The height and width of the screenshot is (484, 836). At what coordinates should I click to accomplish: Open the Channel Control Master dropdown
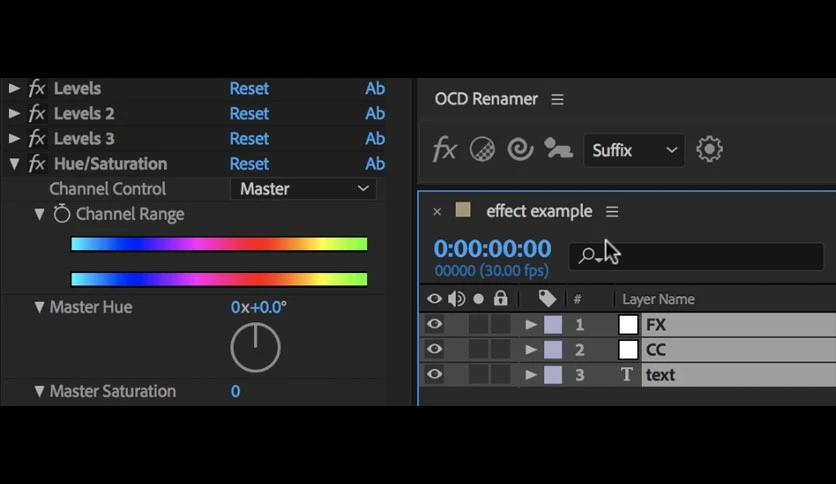tap(303, 189)
